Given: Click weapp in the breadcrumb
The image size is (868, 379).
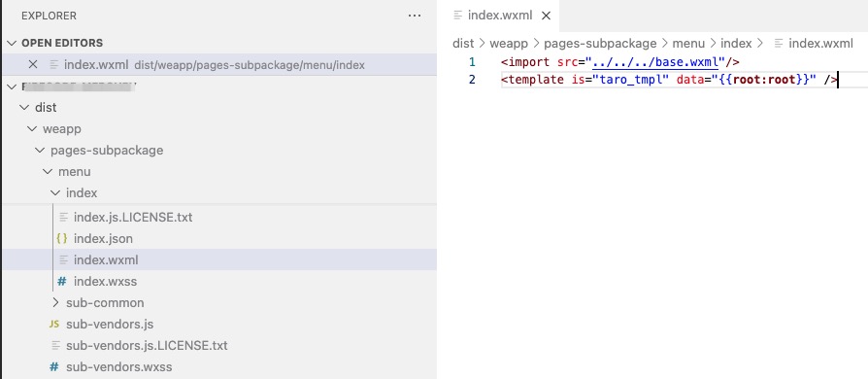Looking at the screenshot, I should (x=509, y=43).
